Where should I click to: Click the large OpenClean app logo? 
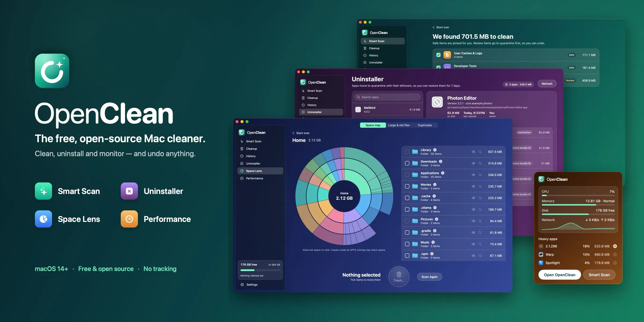pyautogui.click(x=52, y=71)
